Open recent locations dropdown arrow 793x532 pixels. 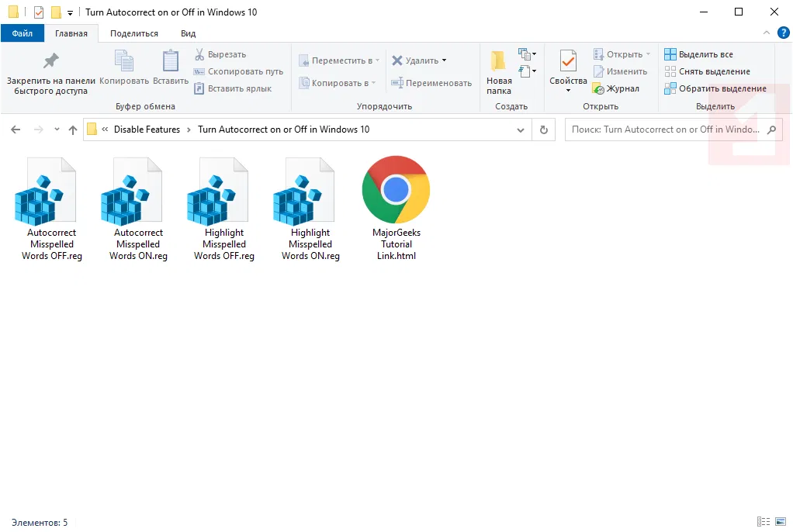(x=57, y=130)
